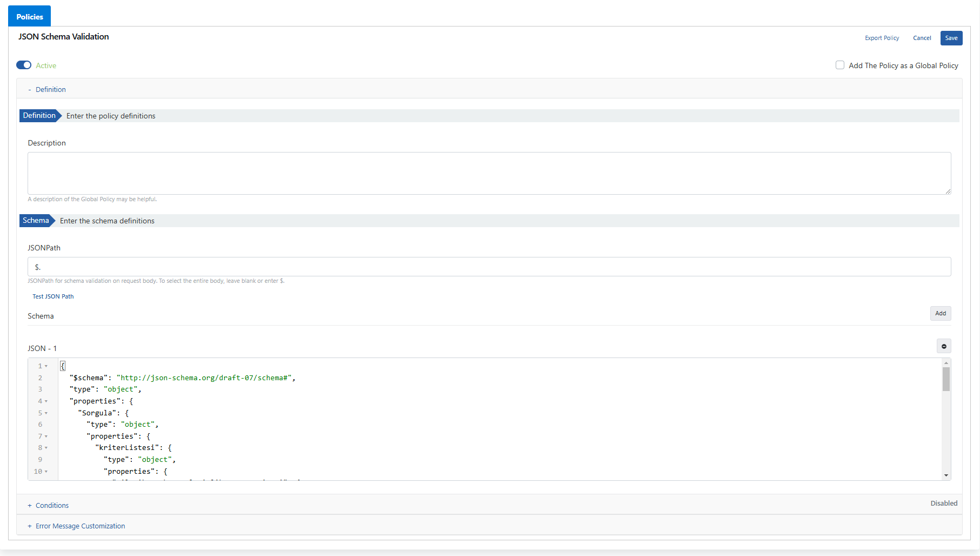Image resolution: width=980 pixels, height=556 pixels.
Task: Run Test JSON Path
Action: (x=53, y=296)
